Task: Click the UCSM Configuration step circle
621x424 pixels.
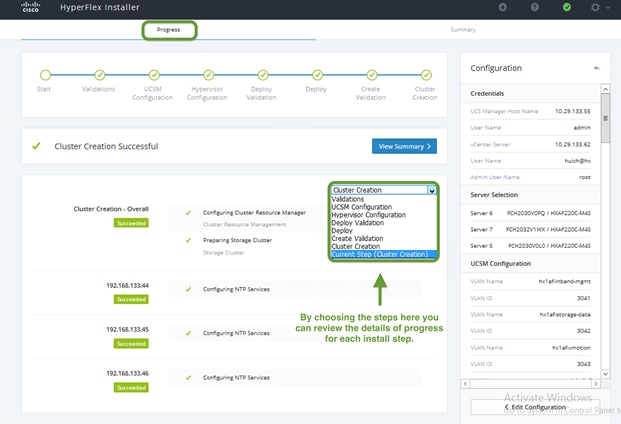Action: point(154,75)
